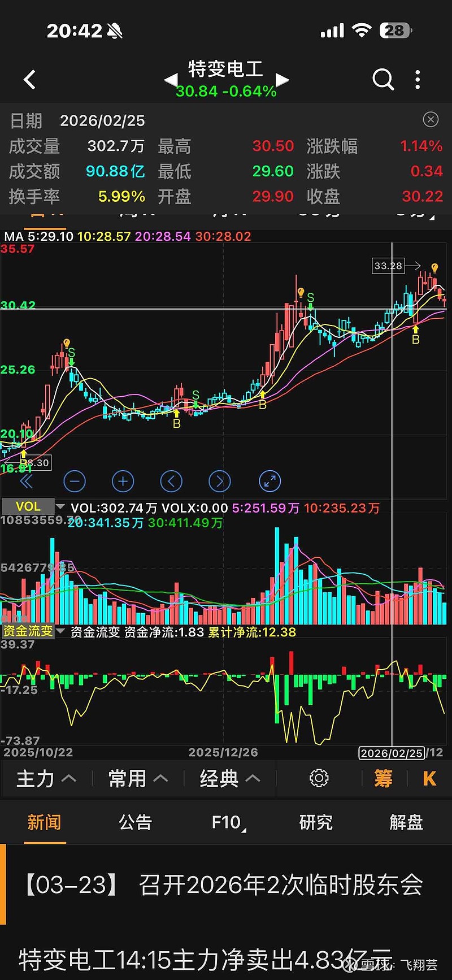Toggle the K line mode button
The height and width of the screenshot is (980, 452).
click(x=429, y=778)
